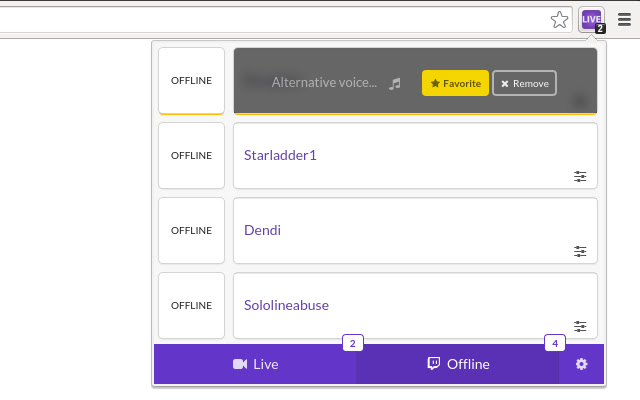Click the first channel's OFFLINE thumbnail
The height and width of the screenshot is (400, 640).
[191, 80]
